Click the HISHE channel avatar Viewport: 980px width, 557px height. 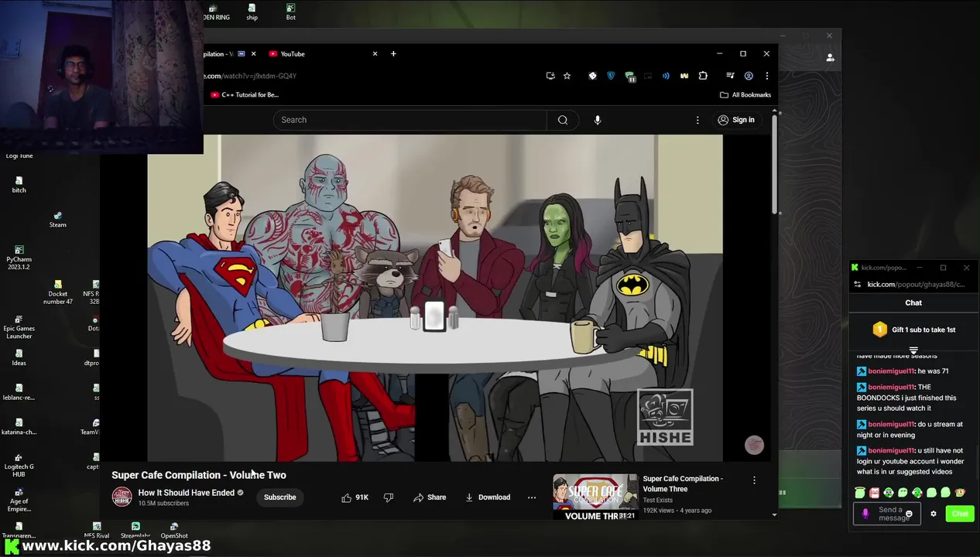pyautogui.click(x=122, y=497)
